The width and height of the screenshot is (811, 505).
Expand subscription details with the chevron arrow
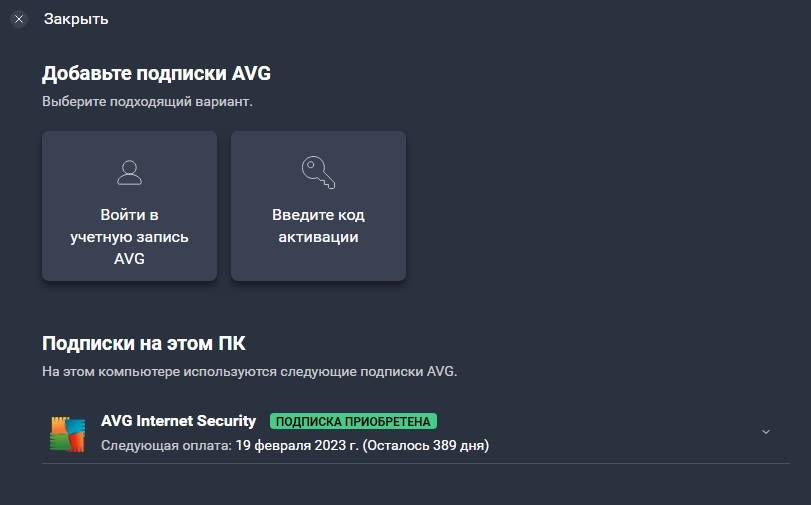pos(766,432)
